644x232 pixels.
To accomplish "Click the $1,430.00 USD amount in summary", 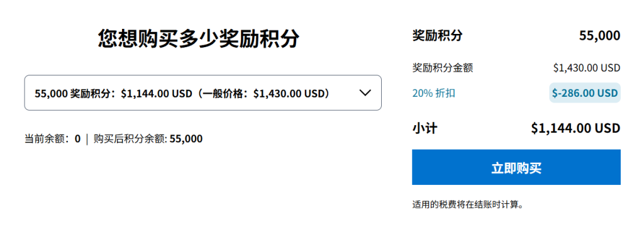I will pyautogui.click(x=587, y=68).
